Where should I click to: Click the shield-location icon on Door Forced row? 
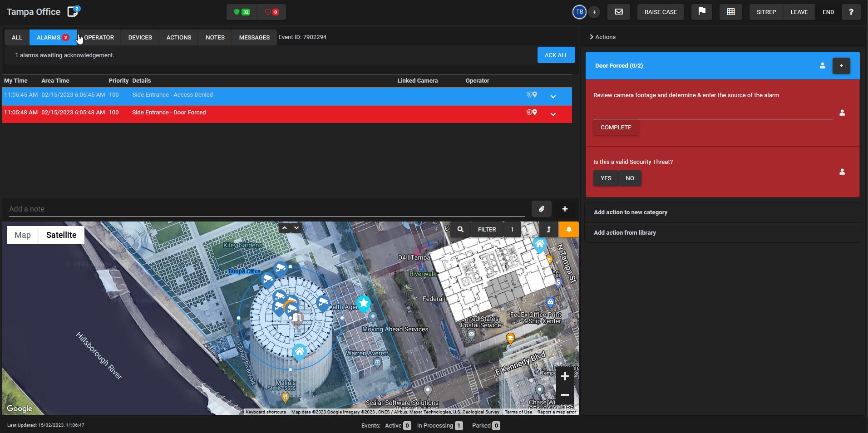coord(532,112)
